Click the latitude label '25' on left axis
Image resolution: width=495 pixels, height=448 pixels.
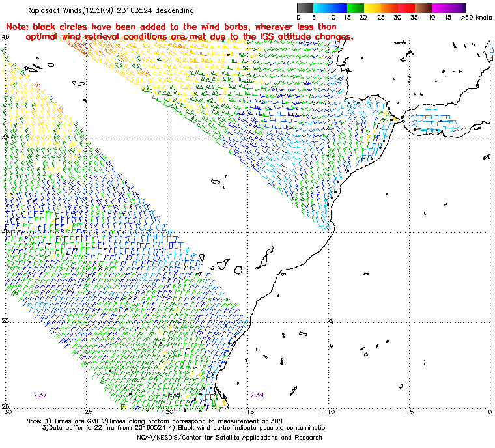tap(5, 321)
